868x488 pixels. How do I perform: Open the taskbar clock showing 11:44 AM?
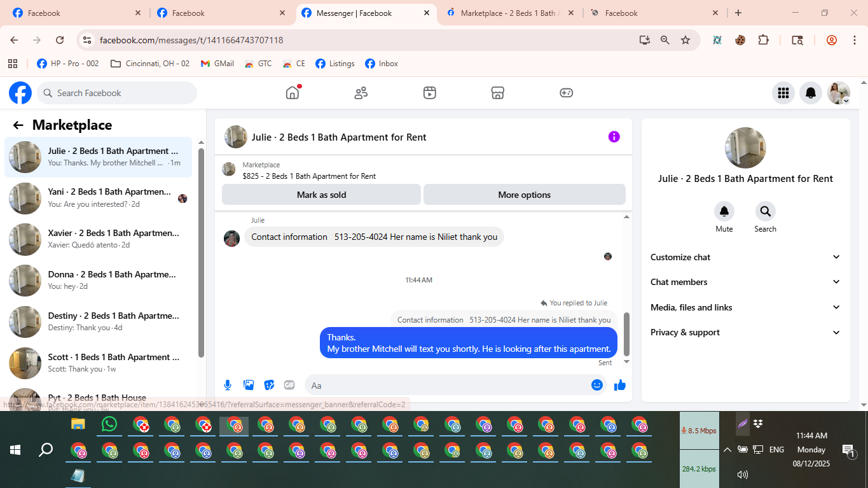click(x=811, y=450)
